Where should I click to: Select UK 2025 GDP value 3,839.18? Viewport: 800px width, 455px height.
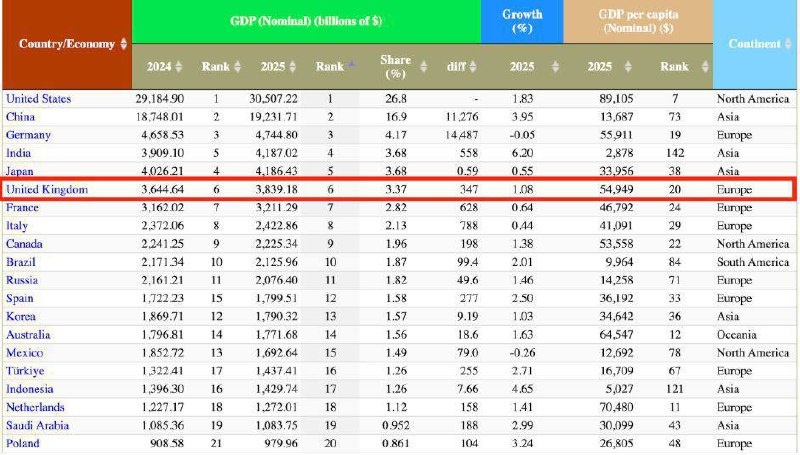click(x=276, y=190)
